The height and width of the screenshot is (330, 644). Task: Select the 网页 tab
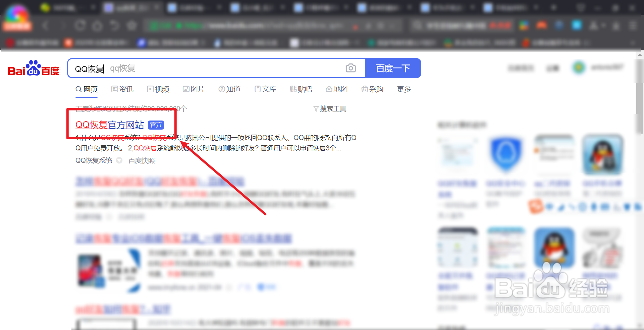(87, 89)
